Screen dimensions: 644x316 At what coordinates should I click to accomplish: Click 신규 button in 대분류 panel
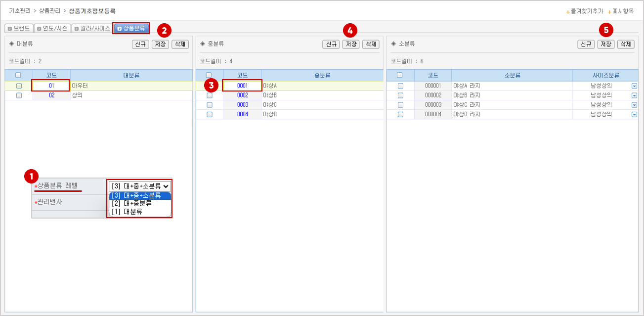(140, 44)
